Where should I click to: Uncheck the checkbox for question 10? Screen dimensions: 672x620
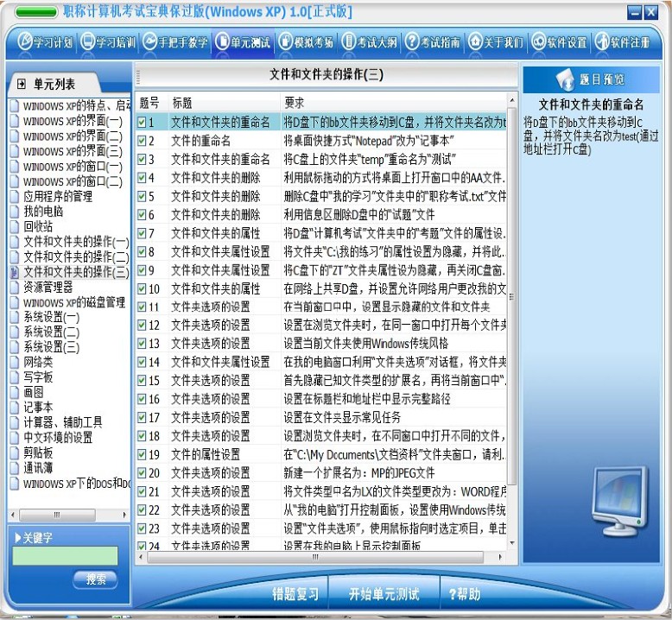[142, 288]
